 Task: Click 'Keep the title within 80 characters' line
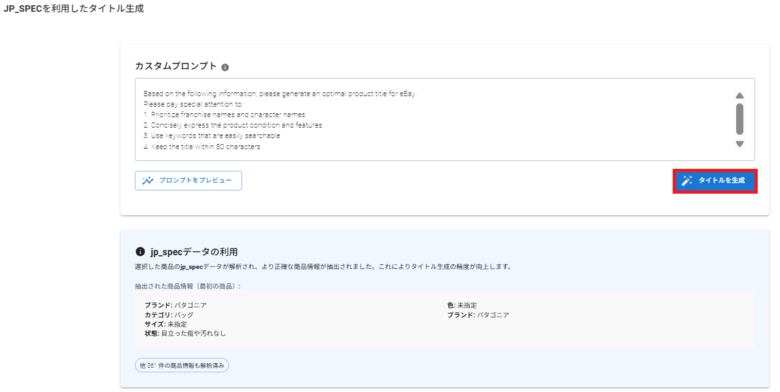tap(201, 147)
